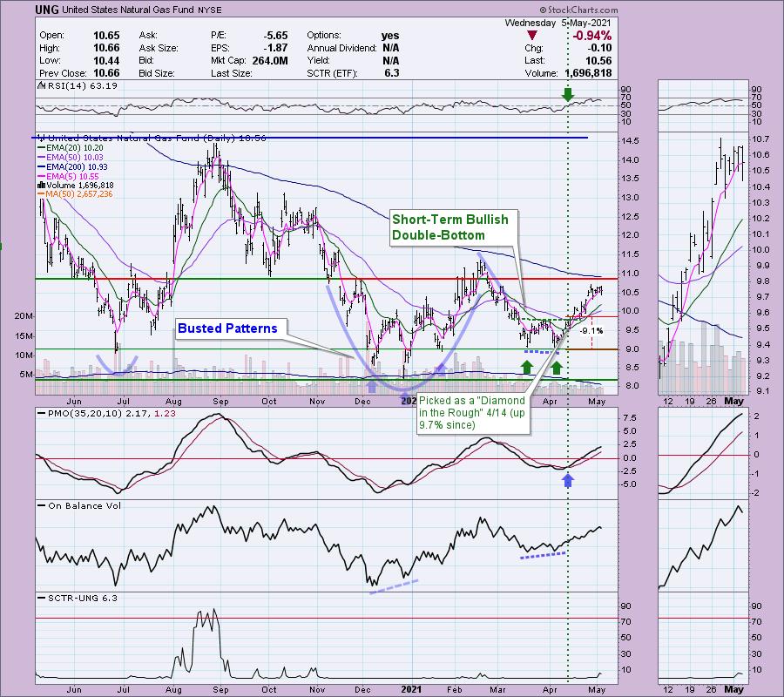Click the green down arrow in the RSI panel
Screen dimensions: 784x697
click(567, 94)
